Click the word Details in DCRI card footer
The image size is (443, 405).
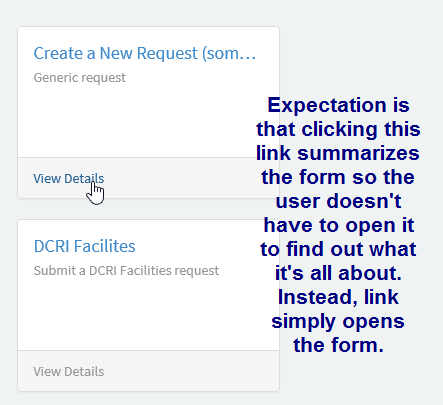(x=84, y=372)
